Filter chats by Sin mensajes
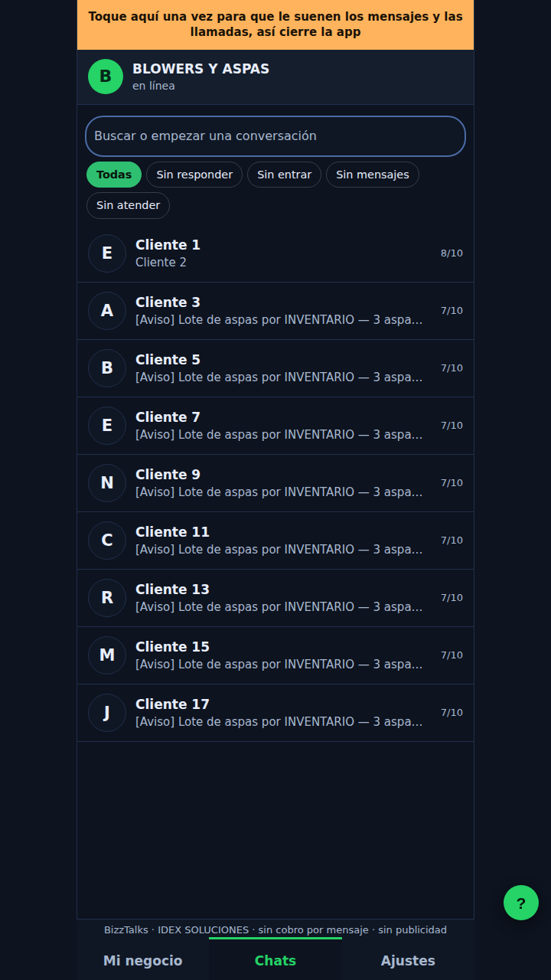 (x=373, y=175)
